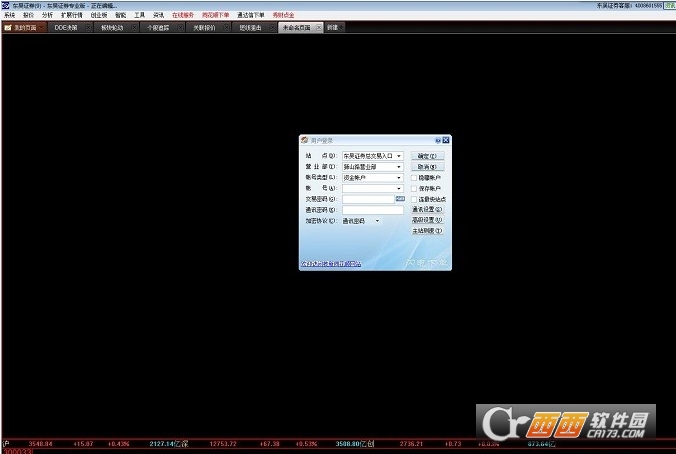The width and height of the screenshot is (676, 454).
Task: Click the 3548.84 index value in status bar
Action: click(41, 444)
